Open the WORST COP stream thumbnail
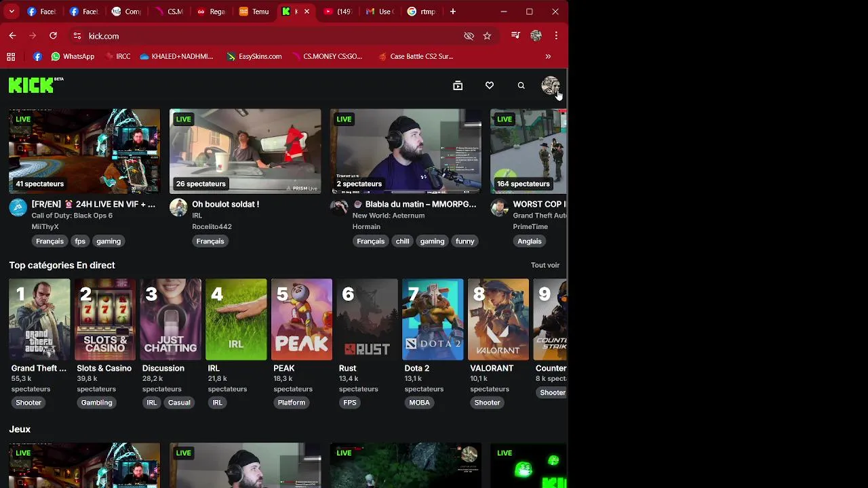 pyautogui.click(x=528, y=151)
